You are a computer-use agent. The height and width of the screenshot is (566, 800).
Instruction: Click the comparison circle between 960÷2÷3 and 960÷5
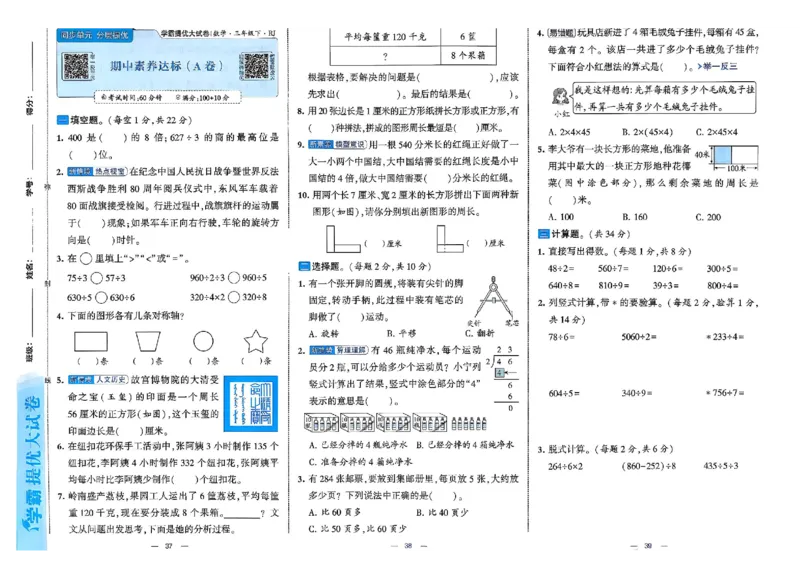[x=234, y=278]
